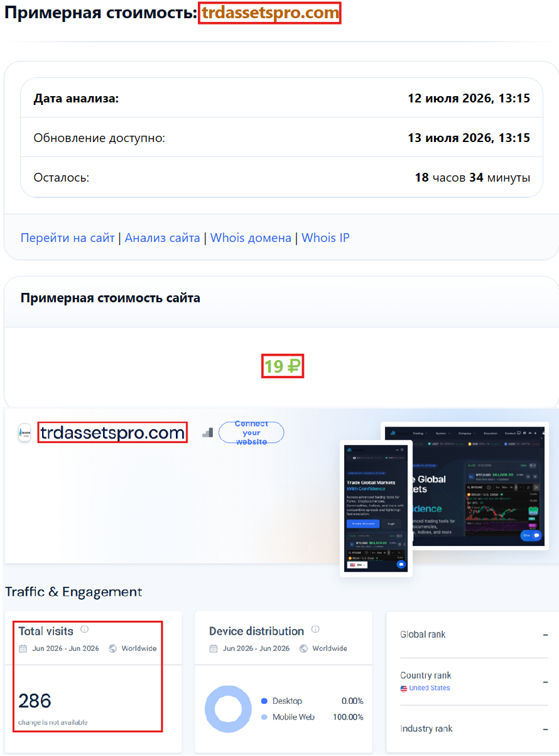This screenshot has width=559, height=756.
Task: Click the 'Примерная стоимость сайта' heading
Action: 111,298
